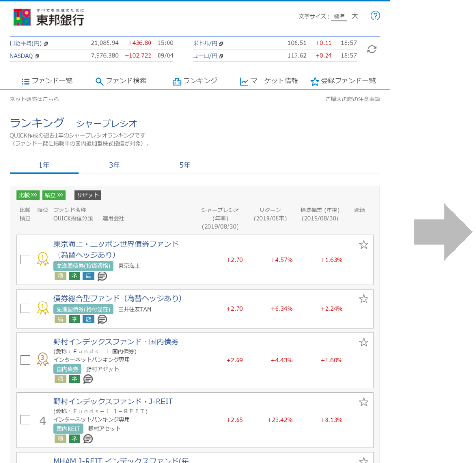This screenshot has width=476, height=463.
Task: Click Sharpe ratio +2.65 value
Action: 235,420
